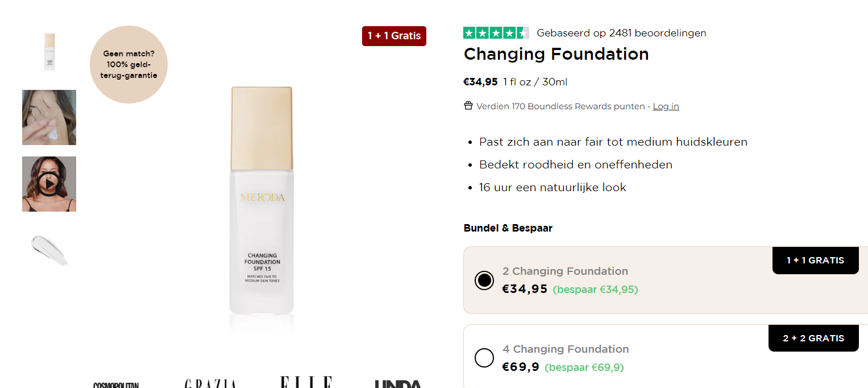Click the Cosmopolitan press logo

coord(116,385)
